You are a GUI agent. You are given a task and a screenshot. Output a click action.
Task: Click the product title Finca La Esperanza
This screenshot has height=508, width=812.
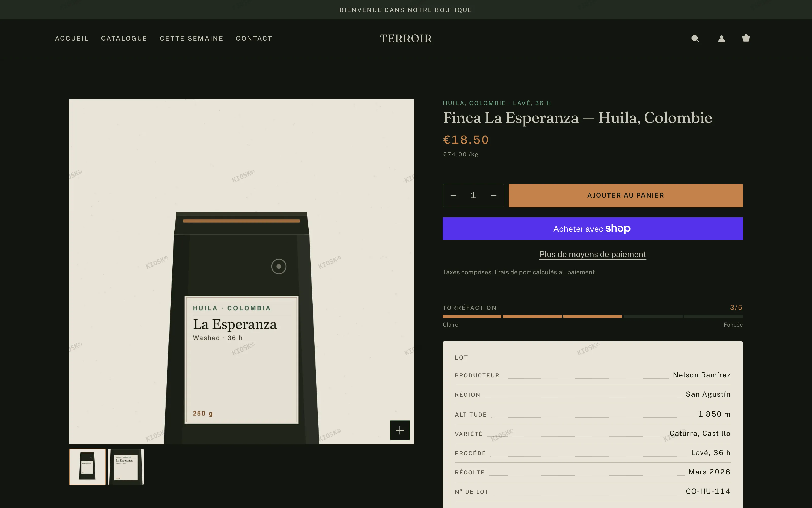(x=577, y=118)
